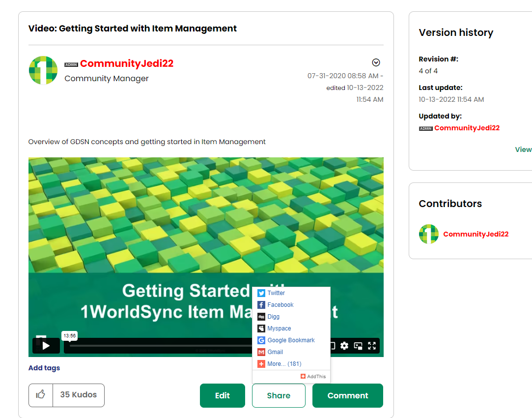Image resolution: width=532 pixels, height=418 pixels.
Task: Open the post options chevron menu
Action: (x=376, y=62)
